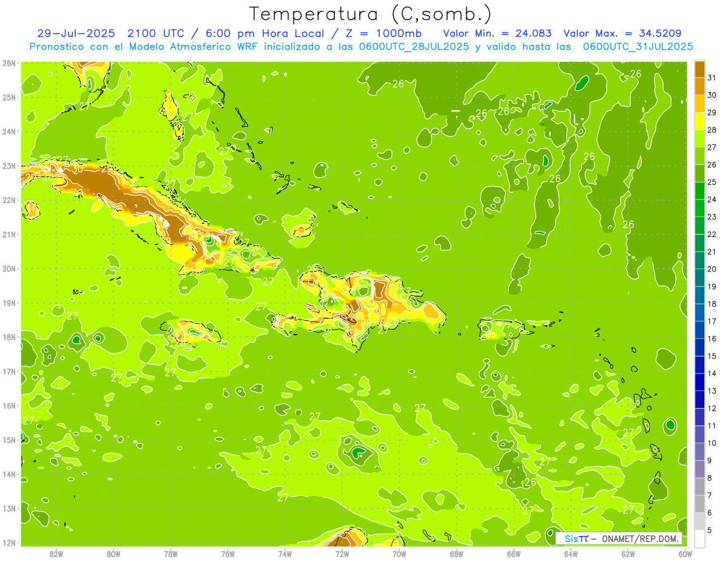The image size is (728, 562).
Task: Click the "14N" latitude label
Action: pyautogui.click(x=8, y=474)
